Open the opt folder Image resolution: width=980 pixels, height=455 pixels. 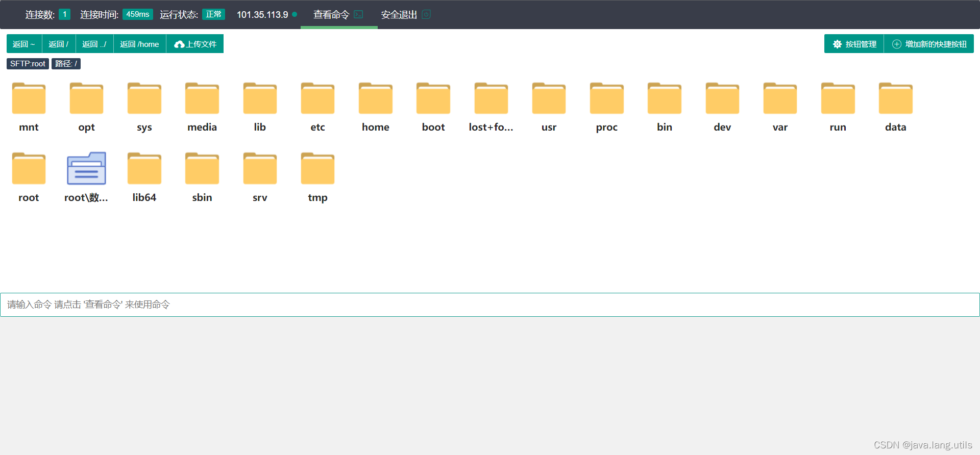(86, 98)
